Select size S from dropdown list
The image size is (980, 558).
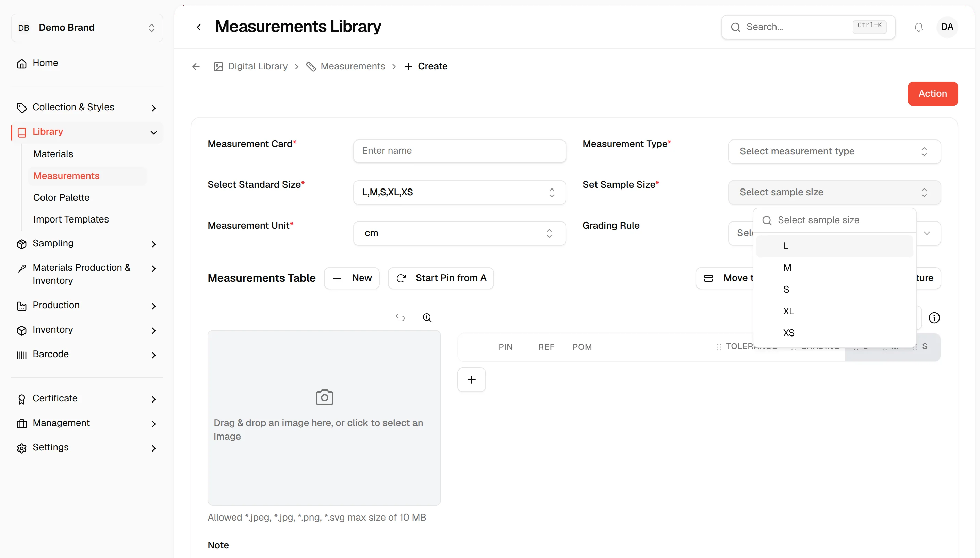click(x=834, y=290)
